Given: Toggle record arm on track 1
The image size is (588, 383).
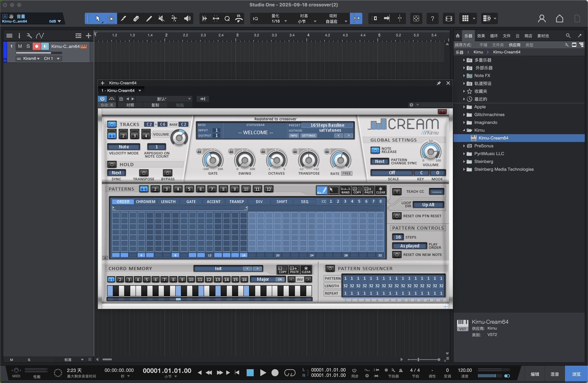Looking at the screenshot, I should [37, 46].
